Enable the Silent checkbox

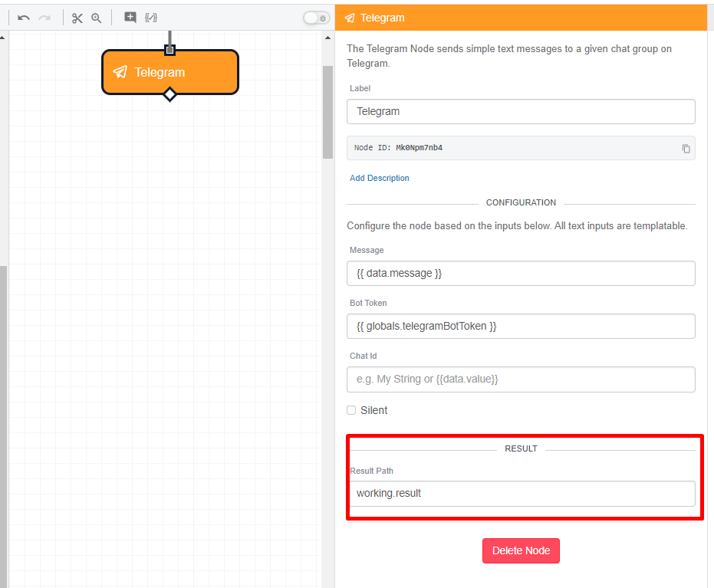351,410
